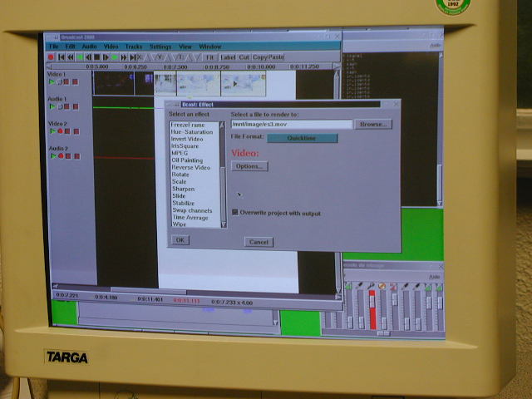
Task: Select 'Oil Painting' in effect list
Action: pos(187,160)
